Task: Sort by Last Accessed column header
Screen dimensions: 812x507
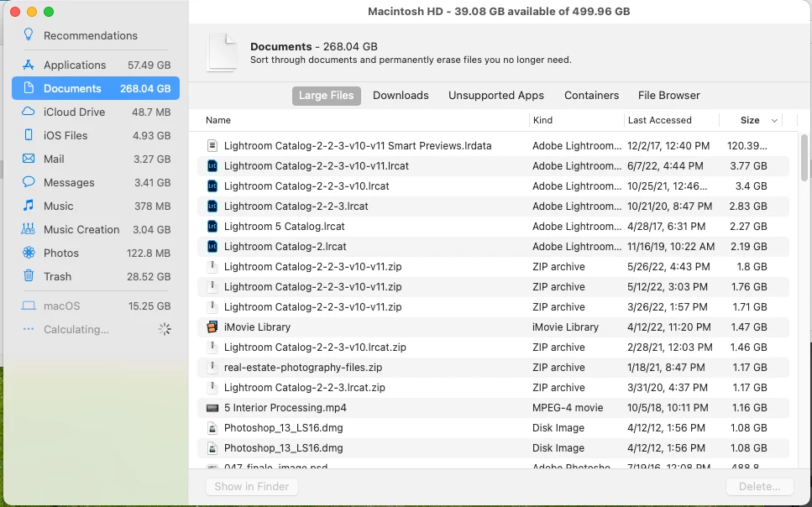Action: [660, 120]
